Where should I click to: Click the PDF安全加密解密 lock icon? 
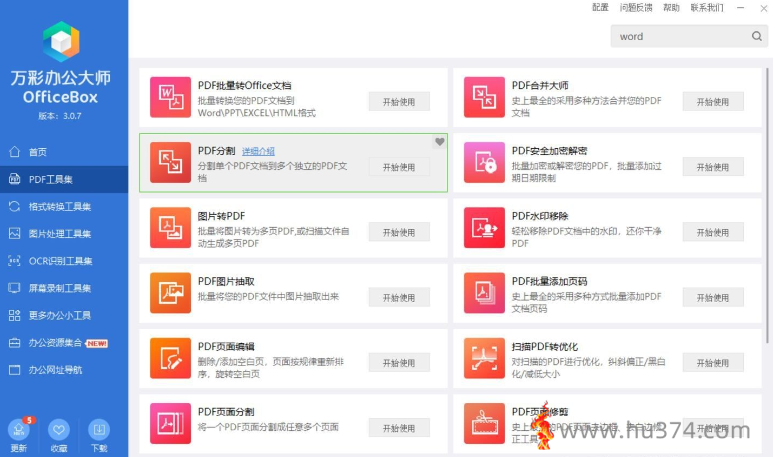tap(484, 163)
